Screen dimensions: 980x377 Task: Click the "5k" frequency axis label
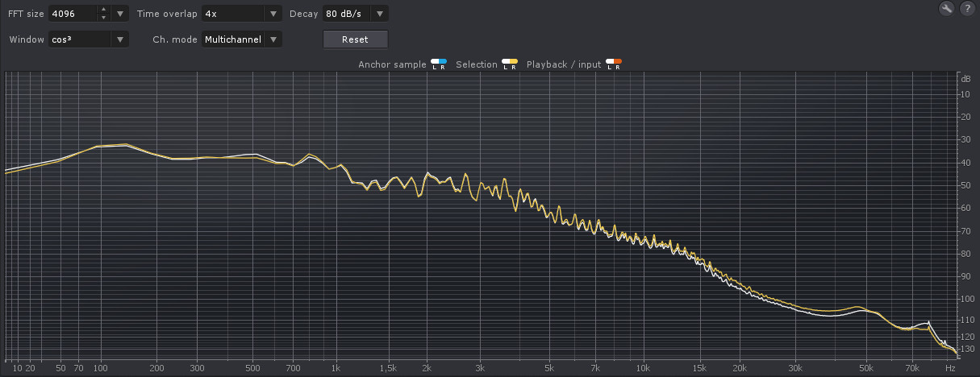pyautogui.click(x=548, y=367)
